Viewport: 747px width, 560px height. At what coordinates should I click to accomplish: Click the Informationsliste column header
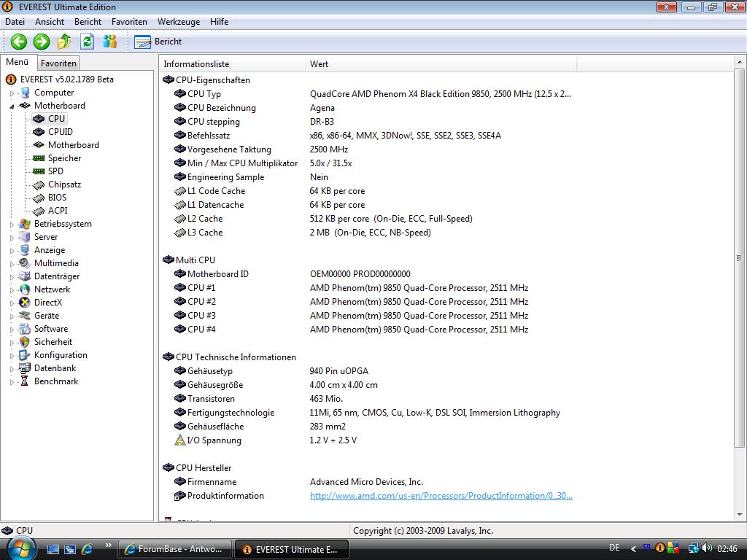click(232, 64)
